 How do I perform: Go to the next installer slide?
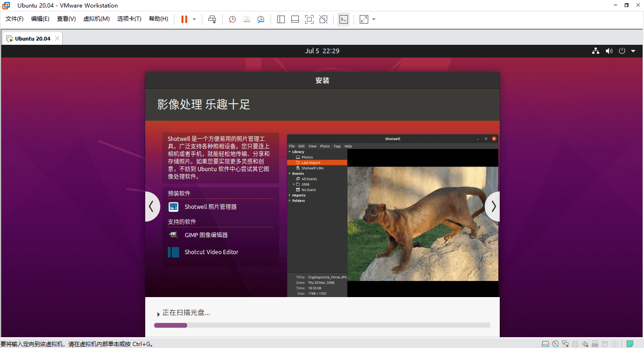click(x=493, y=207)
